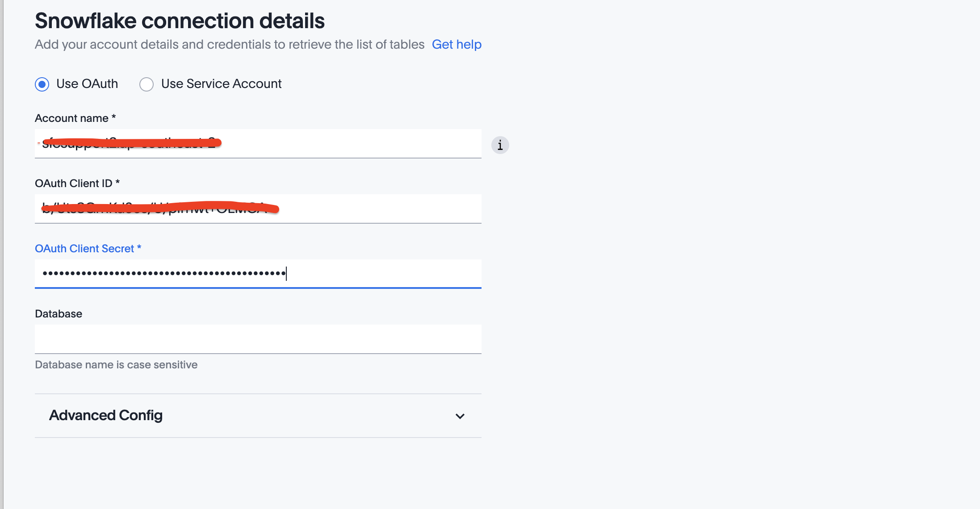Click Get help for connection documentation
Viewport: 980px width, 509px height.
[456, 44]
